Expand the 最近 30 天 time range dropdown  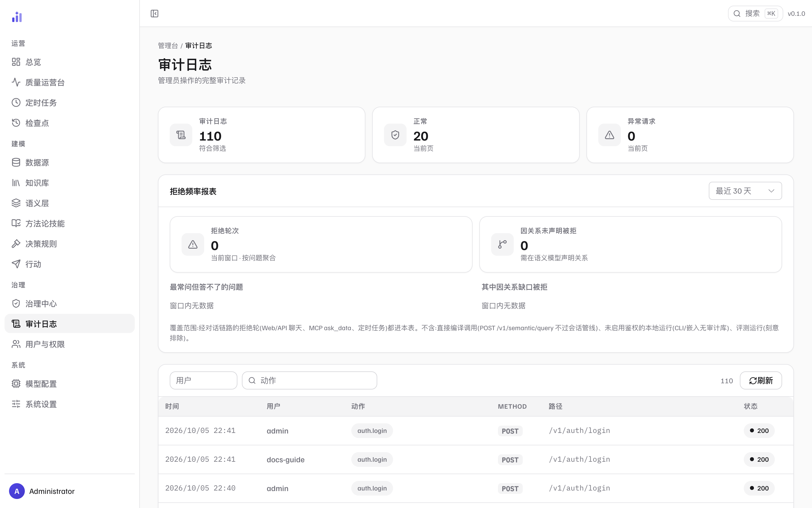click(745, 191)
